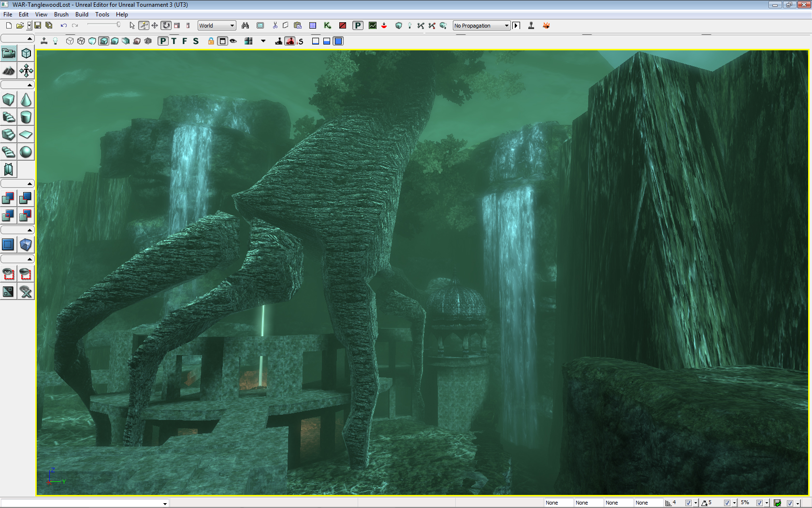Open the View menu

click(x=41, y=15)
